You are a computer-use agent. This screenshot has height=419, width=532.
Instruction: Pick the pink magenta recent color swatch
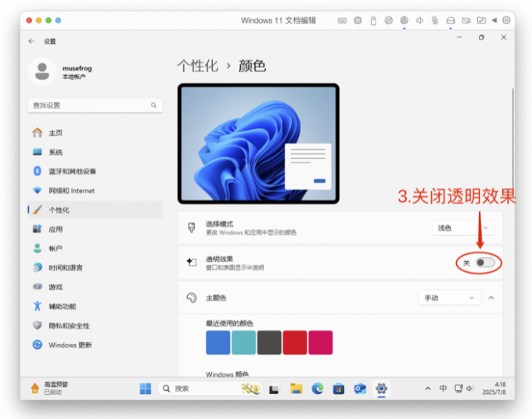tap(321, 342)
